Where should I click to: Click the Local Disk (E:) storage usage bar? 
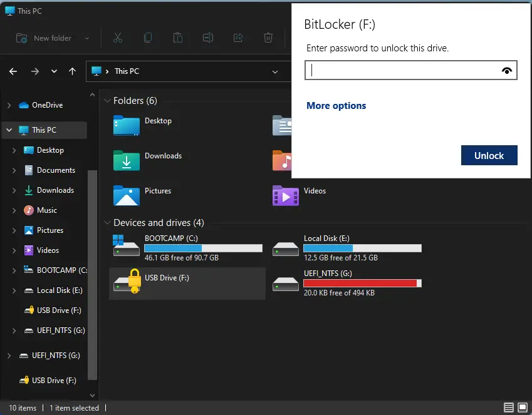coord(362,248)
